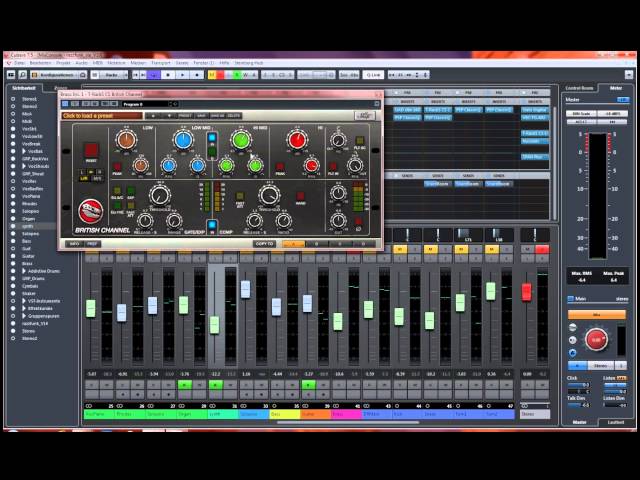Toggle the blue EQ IN switch

(x=211, y=138)
